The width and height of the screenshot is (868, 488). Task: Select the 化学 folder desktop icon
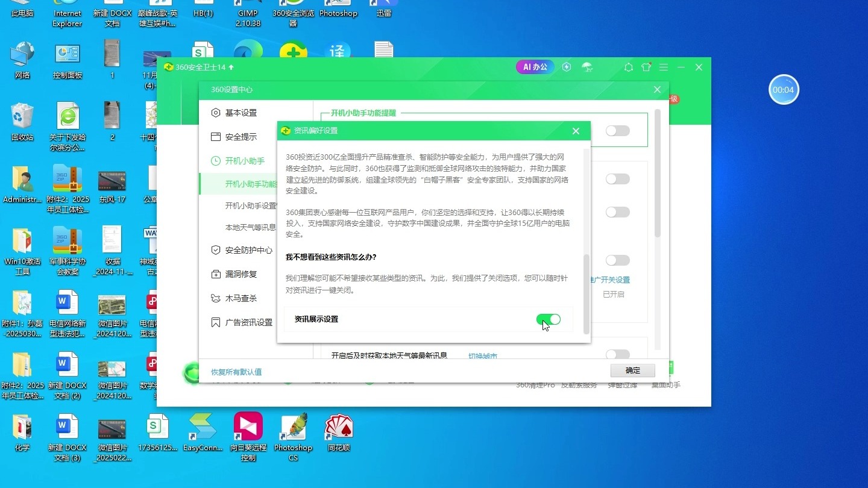tap(22, 432)
